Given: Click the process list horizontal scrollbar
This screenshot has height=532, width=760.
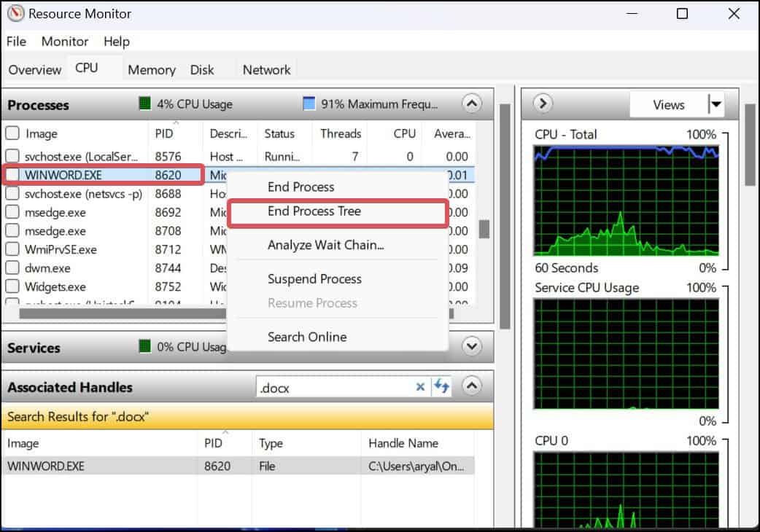Looking at the screenshot, I should tap(236, 313).
